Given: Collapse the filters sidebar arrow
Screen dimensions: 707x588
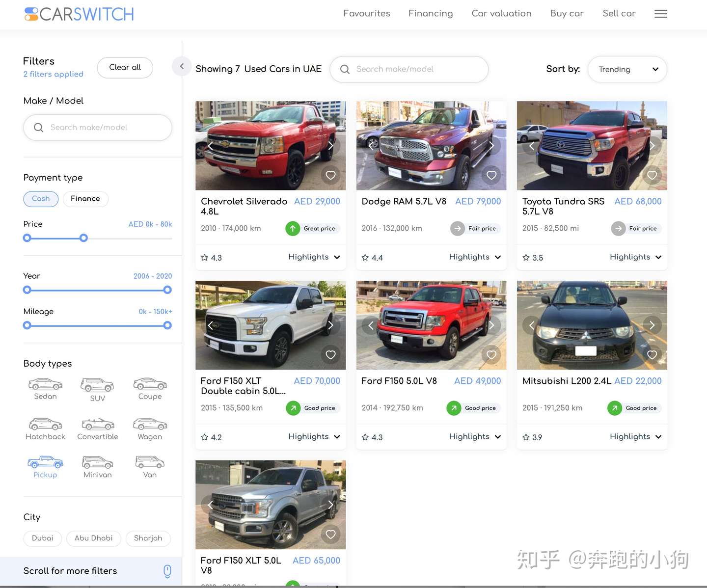Looking at the screenshot, I should [182, 66].
